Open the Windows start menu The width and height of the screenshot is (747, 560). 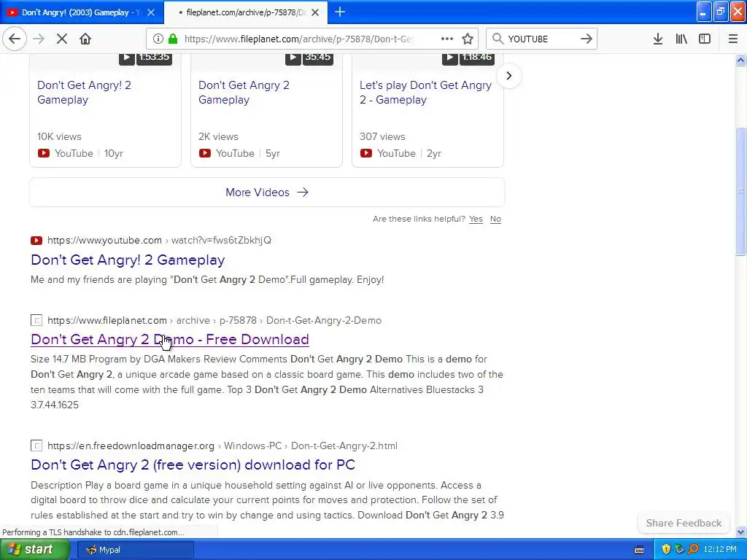coord(34,550)
